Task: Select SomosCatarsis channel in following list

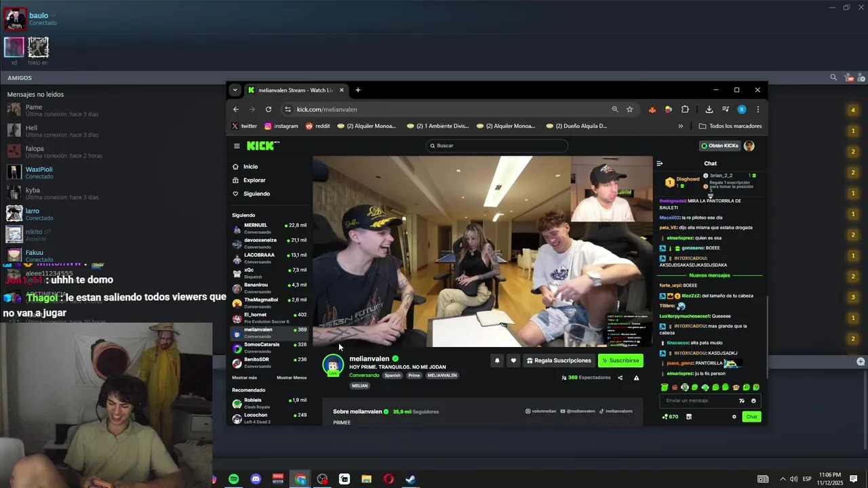Action: click(269, 348)
